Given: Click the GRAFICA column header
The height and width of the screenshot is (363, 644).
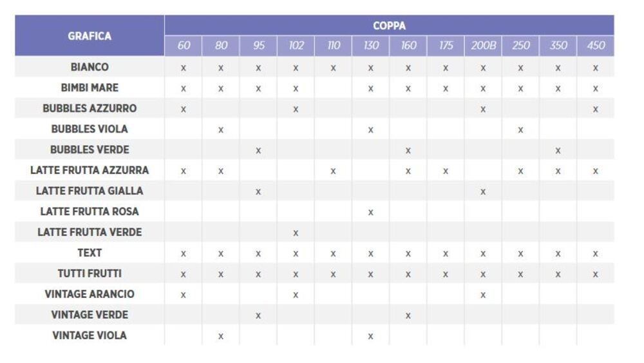Looking at the screenshot, I should (x=90, y=36).
